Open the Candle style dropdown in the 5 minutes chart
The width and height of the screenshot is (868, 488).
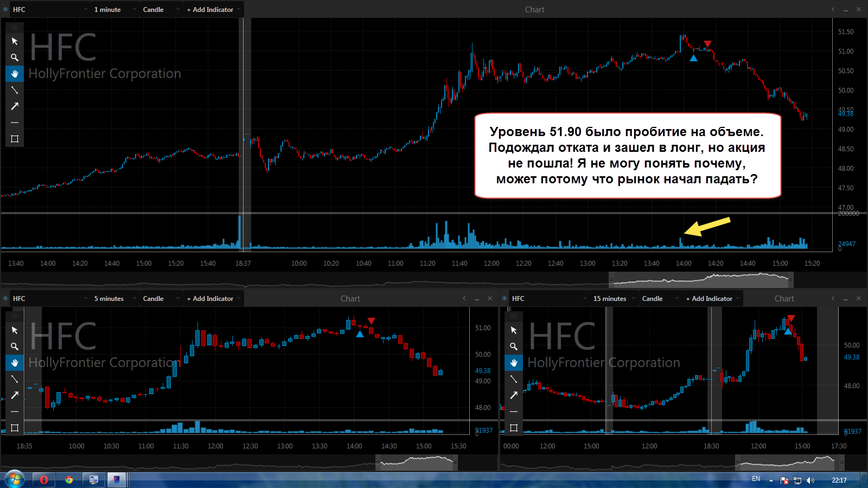coord(161,298)
